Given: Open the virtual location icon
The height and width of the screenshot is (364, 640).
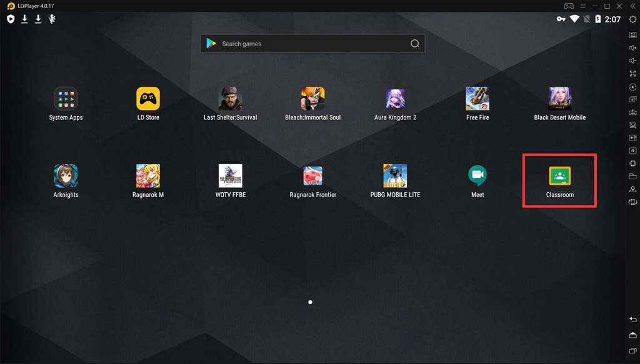Looking at the screenshot, I should (632, 189).
